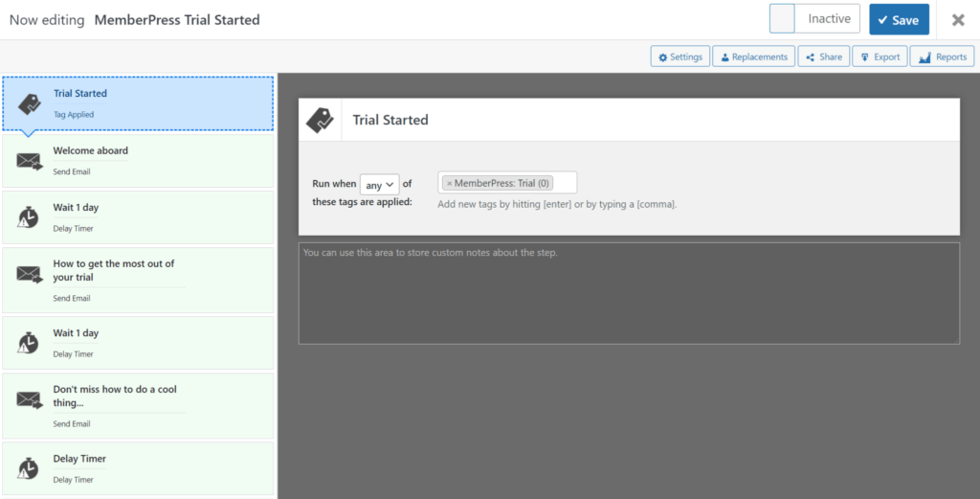This screenshot has height=499, width=980.
Task: Click the Trial Started heading in the panel
Action: [x=390, y=120]
